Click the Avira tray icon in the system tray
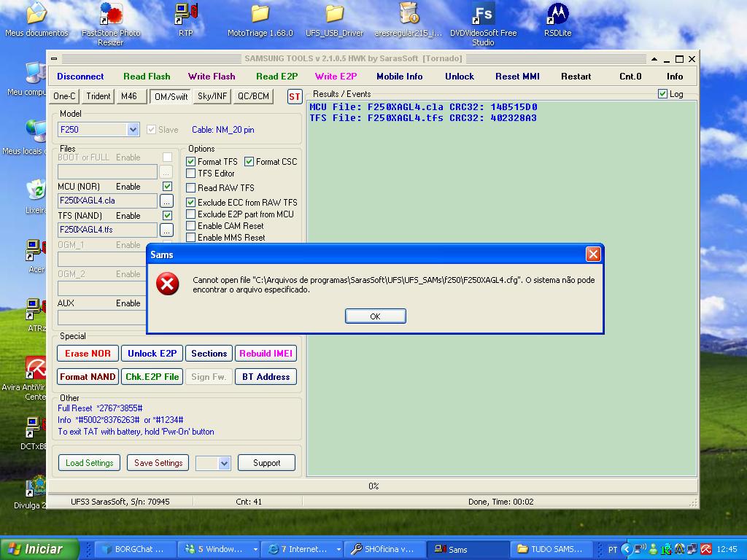The image size is (747, 560). click(706, 549)
